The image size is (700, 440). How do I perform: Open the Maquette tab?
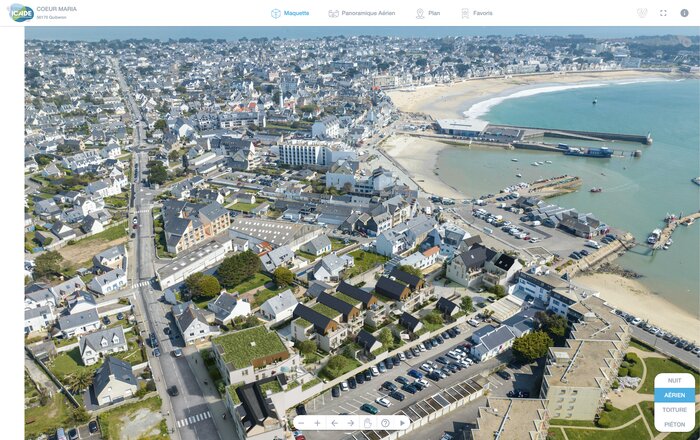point(290,13)
